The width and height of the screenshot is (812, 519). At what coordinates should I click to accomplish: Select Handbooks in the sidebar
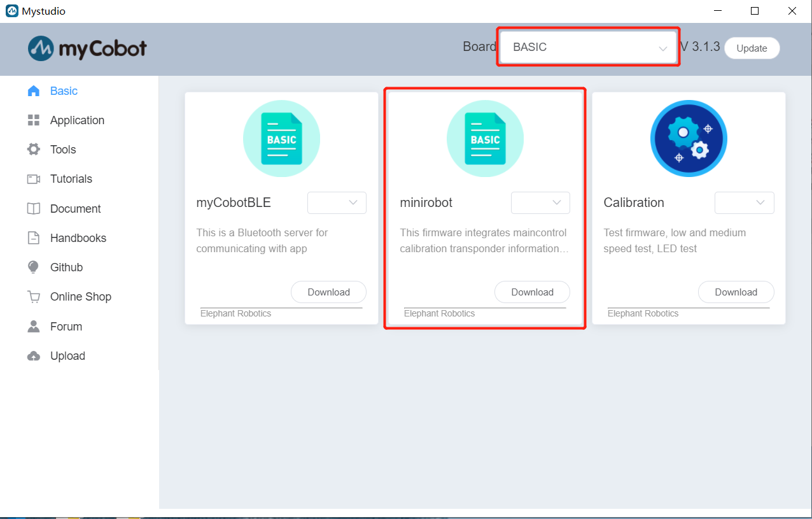(78, 238)
